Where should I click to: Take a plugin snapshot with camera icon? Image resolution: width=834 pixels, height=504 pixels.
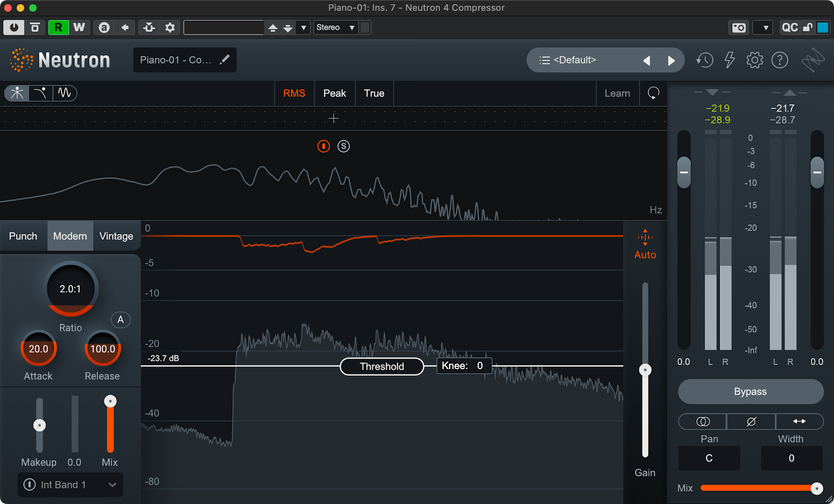pyautogui.click(x=739, y=28)
